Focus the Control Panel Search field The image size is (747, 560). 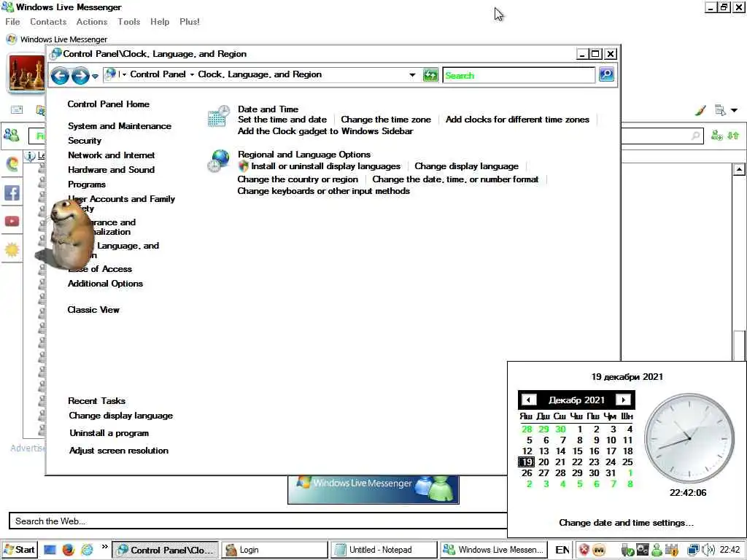tap(519, 75)
